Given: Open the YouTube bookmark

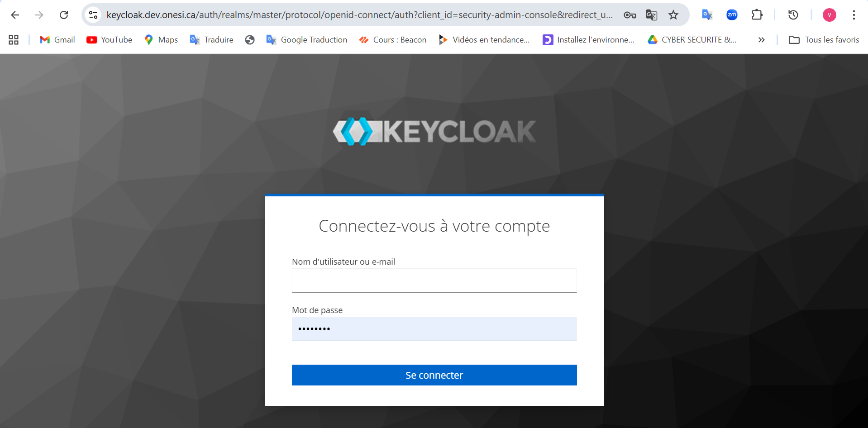Looking at the screenshot, I should tap(110, 40).
